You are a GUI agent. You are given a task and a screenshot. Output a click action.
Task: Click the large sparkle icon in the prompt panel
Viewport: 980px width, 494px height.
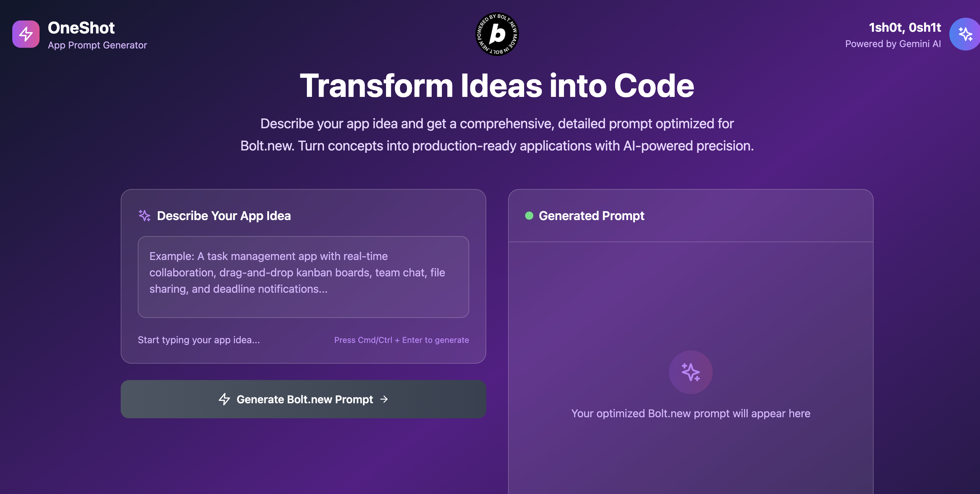click(x=691, y=372)
